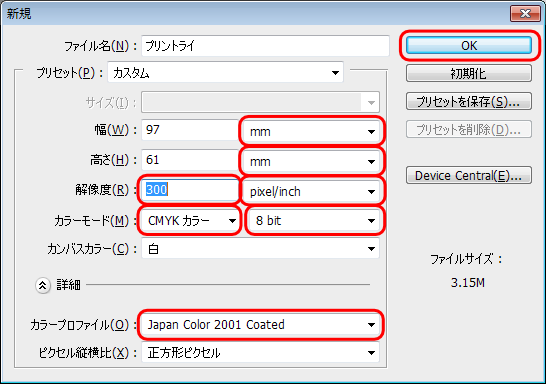Open ピクセル縦横比 正方形ピクセル dropdown

[x=260, y=353]
